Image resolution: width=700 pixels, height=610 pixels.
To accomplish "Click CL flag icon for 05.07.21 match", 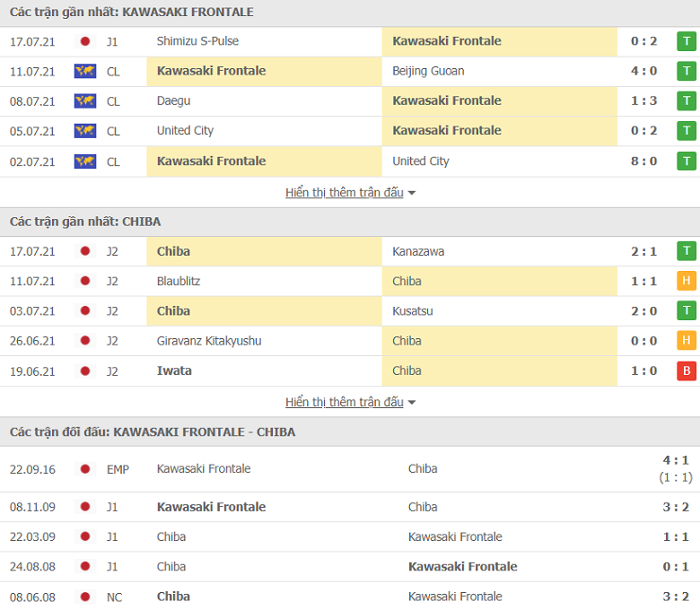I will 85,131.
